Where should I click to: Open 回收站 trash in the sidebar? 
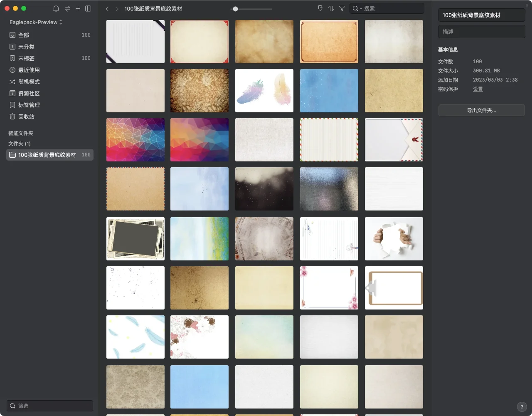tap(26, 116)
